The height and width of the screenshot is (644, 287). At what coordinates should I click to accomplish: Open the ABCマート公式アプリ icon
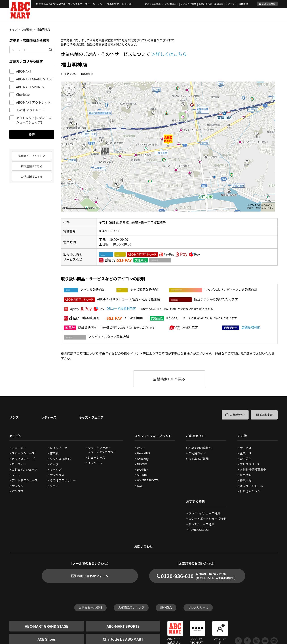175,628
